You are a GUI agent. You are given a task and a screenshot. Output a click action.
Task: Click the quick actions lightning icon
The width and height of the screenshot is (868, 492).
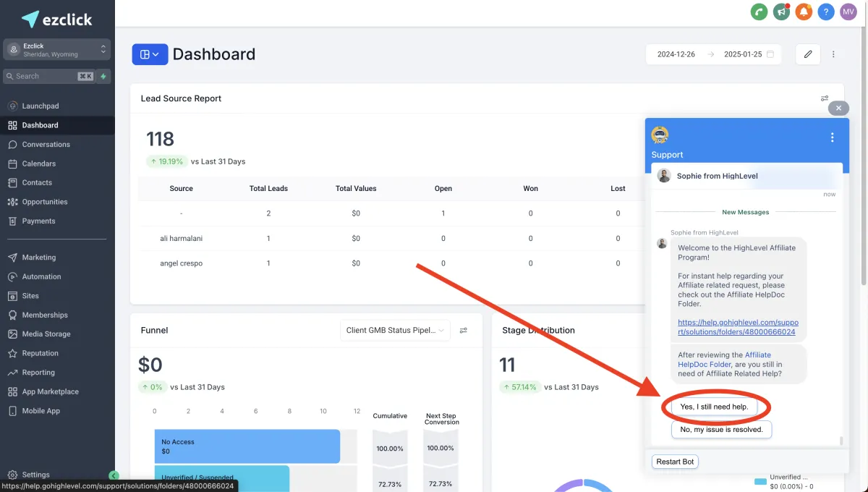(103, 76)
